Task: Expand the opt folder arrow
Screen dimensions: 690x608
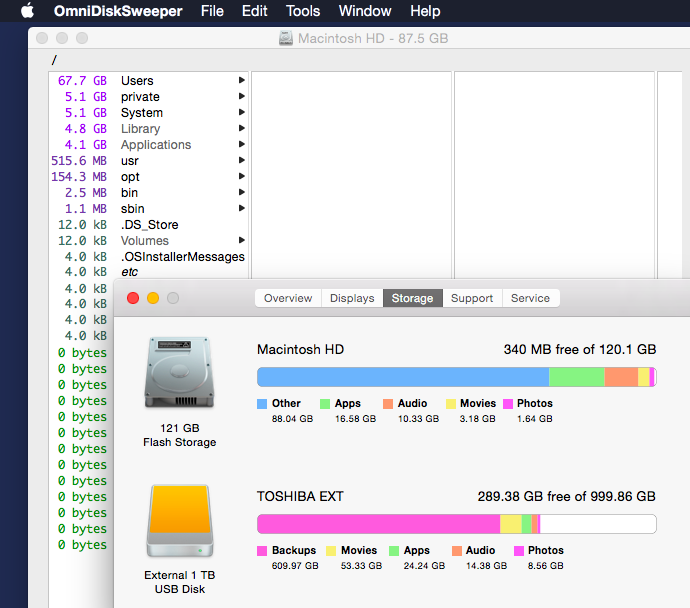Action: [242, 176]
